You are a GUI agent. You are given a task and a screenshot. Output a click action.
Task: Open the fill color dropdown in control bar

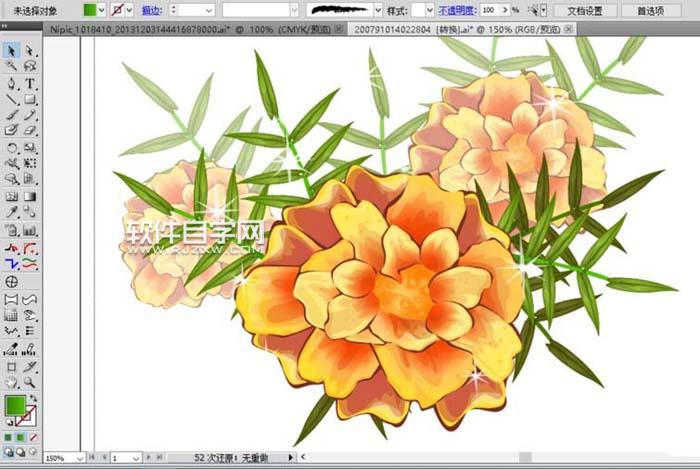pyautogui.click(x=101, y=10)
